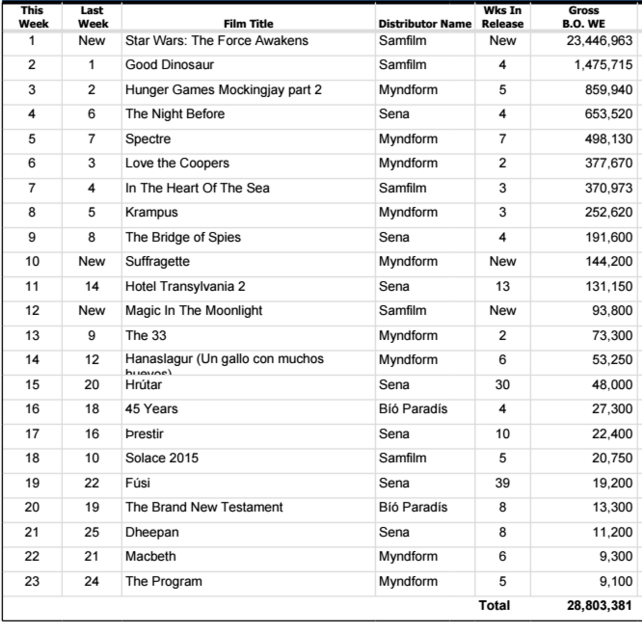
Task: Click the weeks value 39 for Fúsi
Action: (502, 483)
